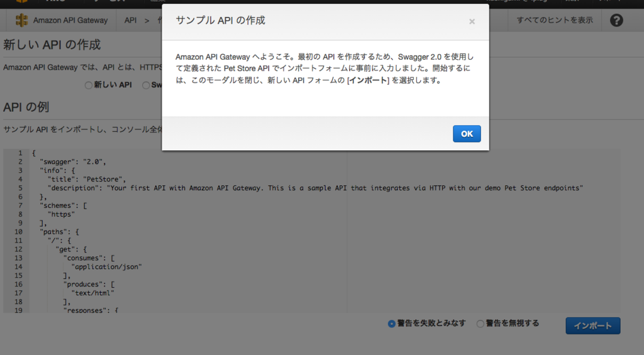Click すべてのヒントを表示 link
This screenshot has width=644, height=355.
coord(555,20)
